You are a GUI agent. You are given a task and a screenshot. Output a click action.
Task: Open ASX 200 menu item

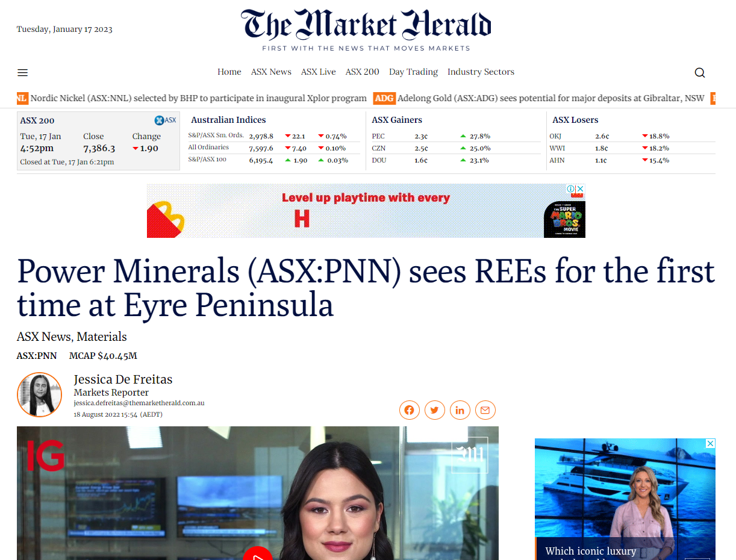point(363,72)
